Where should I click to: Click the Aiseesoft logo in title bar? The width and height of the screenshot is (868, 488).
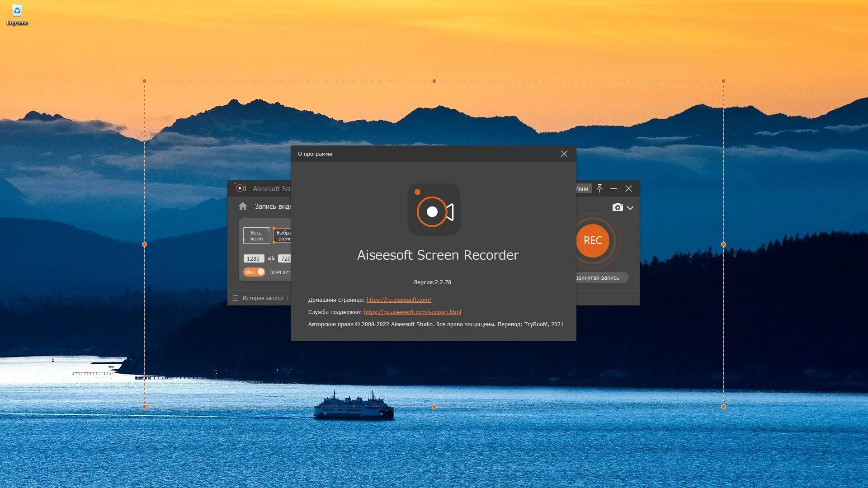(241, 188)
